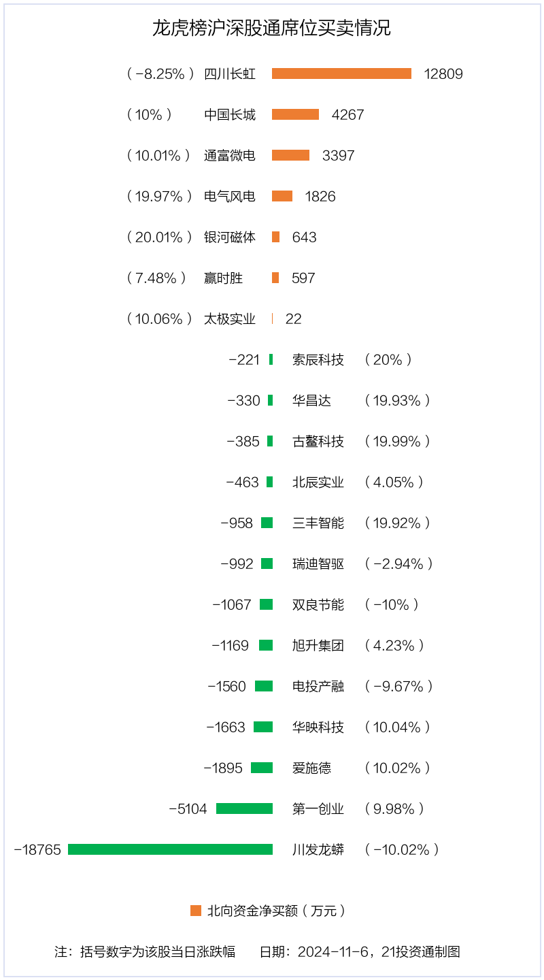
Task: Click the orange bar for 四川长虹
Action: coord(341,73)
